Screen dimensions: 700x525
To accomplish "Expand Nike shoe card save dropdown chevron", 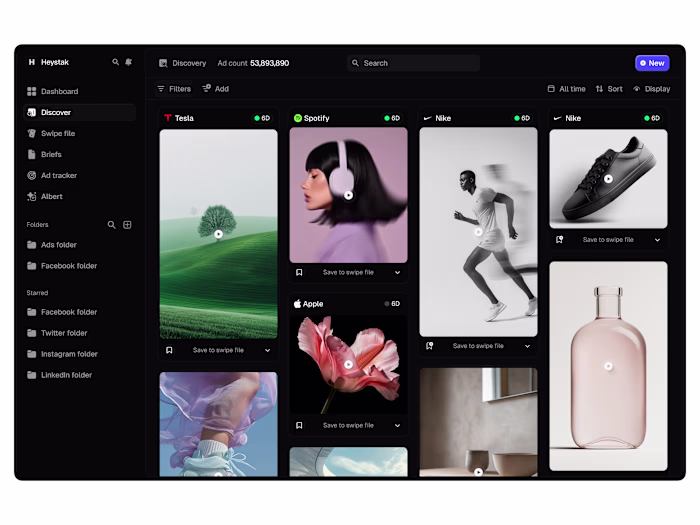I will [658, 240].
